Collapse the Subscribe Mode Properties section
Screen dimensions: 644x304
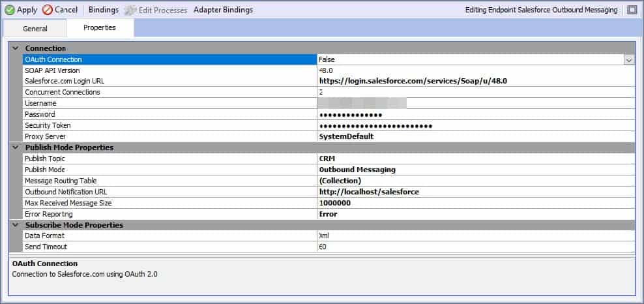point(16,224)
